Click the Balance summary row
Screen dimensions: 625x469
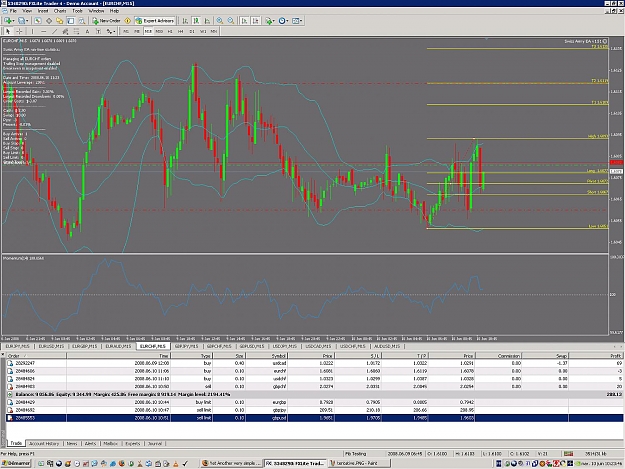(x=314, y=394)
